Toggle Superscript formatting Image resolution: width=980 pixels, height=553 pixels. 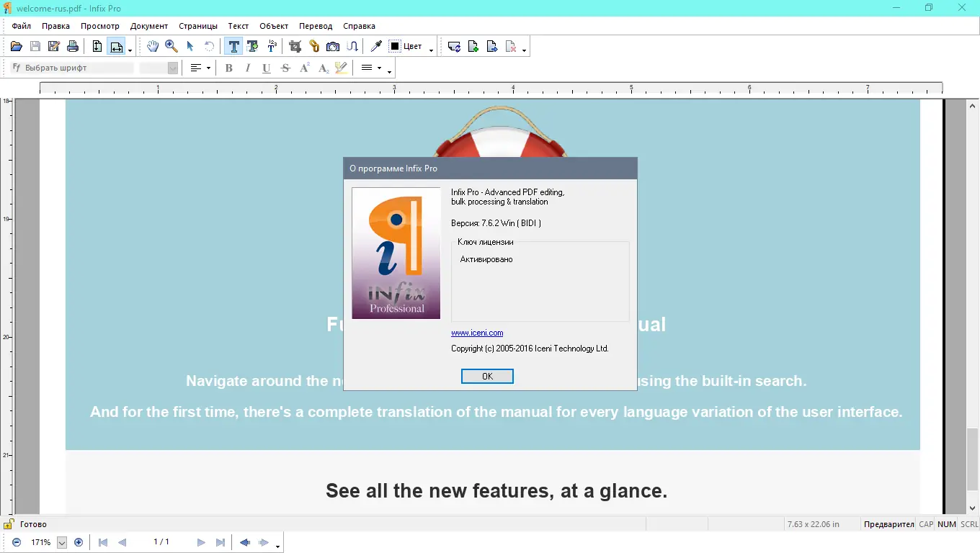304,68
